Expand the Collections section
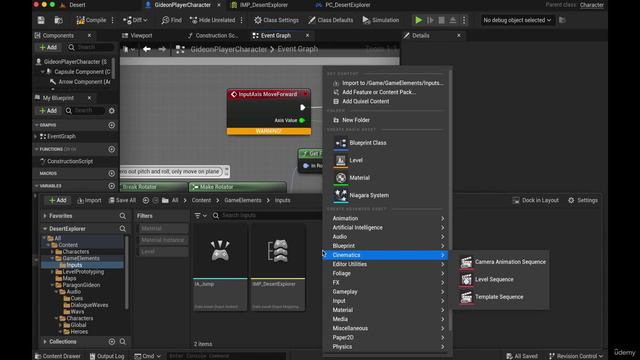 click(44, 342)
